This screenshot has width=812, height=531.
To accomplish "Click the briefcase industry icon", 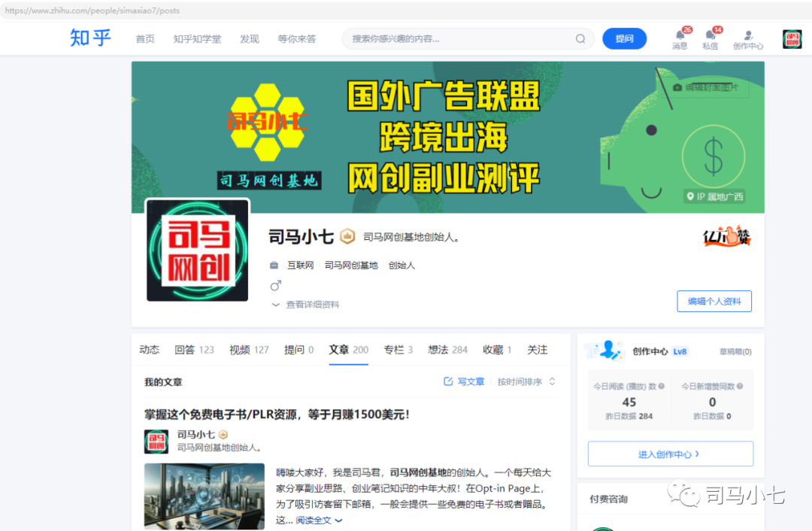I will point(274,265).
